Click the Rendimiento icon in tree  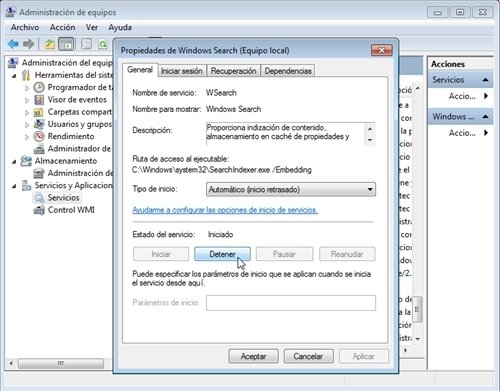[39, 136]
